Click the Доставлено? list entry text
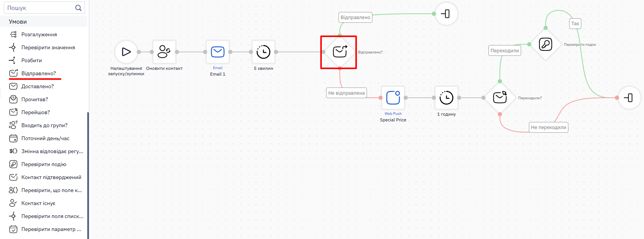The image size is (644, 239). [x=37, y=86]
